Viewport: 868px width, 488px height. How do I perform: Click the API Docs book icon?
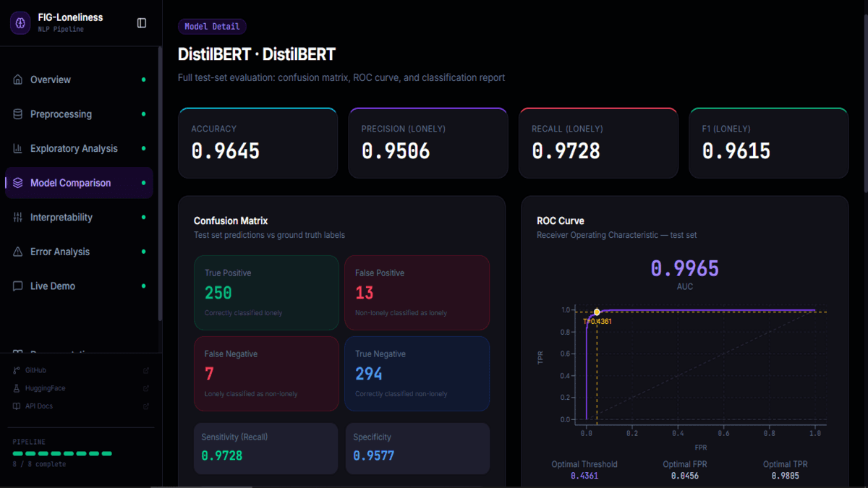click(x=17, y=406)
